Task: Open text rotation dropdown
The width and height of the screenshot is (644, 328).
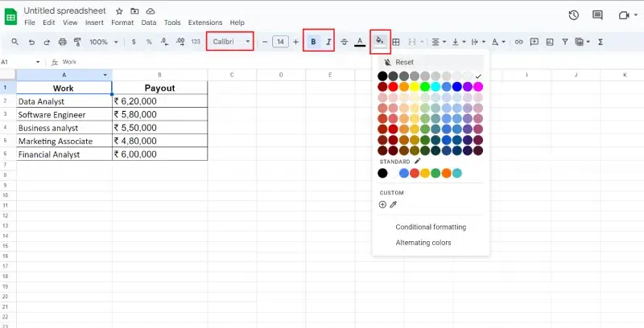Action: pyautogui.click(x=498, y=42)
